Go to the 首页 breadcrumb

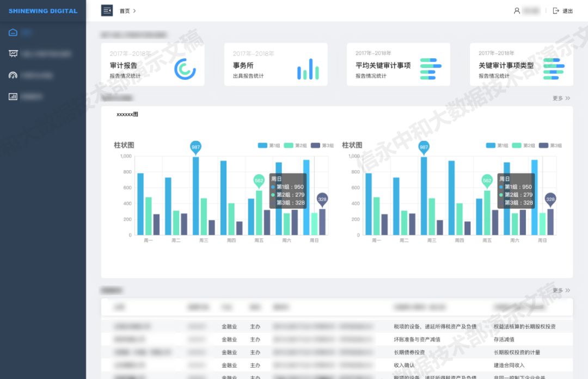[125, 11]
